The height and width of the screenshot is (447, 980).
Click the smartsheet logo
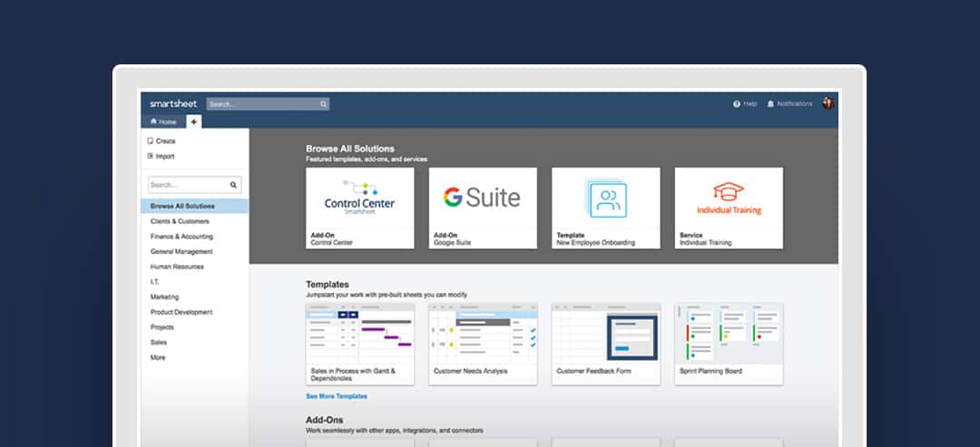173,103
